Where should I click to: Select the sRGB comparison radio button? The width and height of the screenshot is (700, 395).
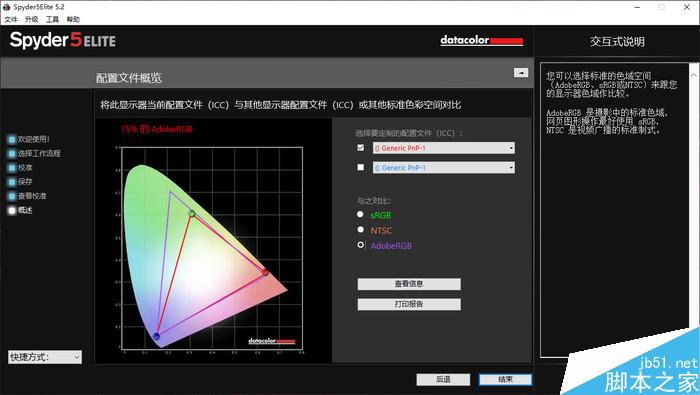click(360, 215)
